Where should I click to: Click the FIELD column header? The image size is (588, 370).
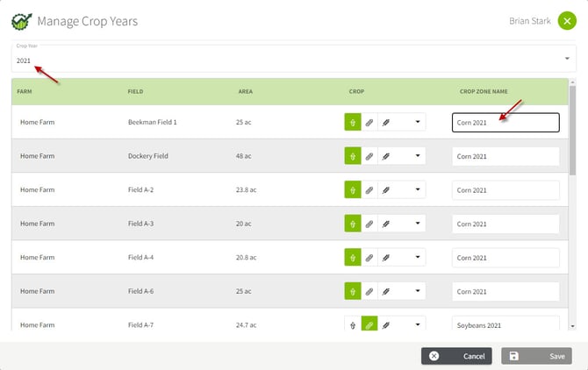click(x=135, y=91)
